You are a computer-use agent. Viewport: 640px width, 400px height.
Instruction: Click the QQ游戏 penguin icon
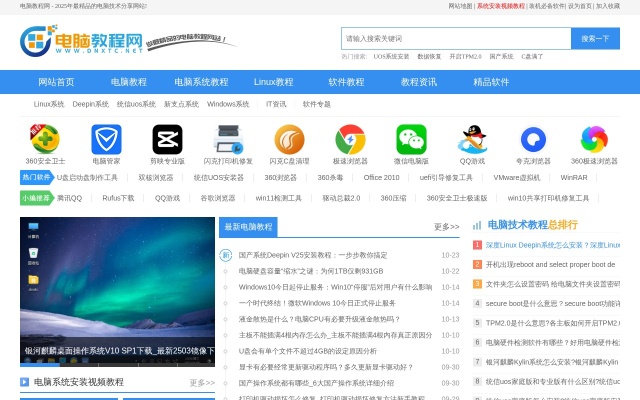click(472, 139)
